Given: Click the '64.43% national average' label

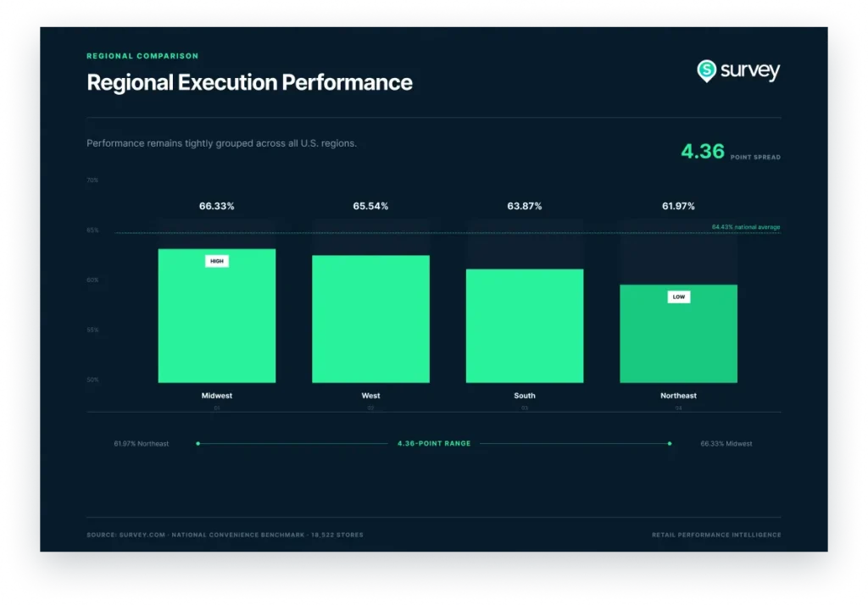Looking at the screenshot, I should click(746, 227).
